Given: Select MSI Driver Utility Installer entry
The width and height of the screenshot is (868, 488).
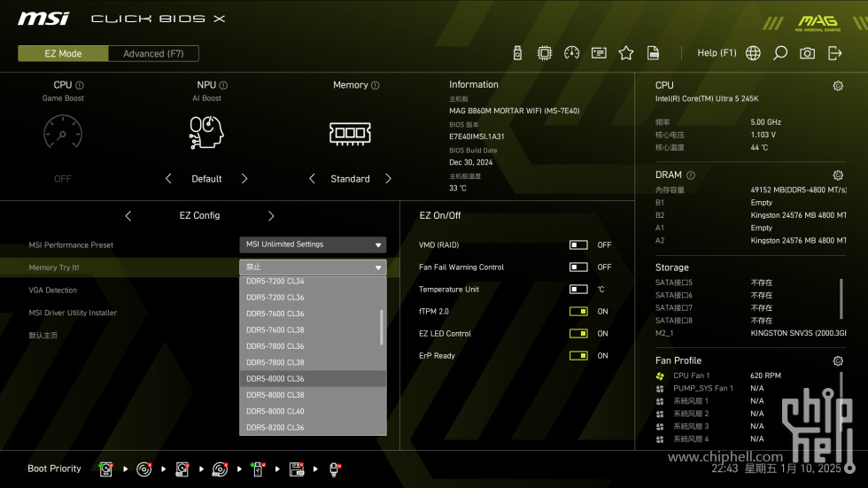Looking at the screenshot, I should 73,313.
